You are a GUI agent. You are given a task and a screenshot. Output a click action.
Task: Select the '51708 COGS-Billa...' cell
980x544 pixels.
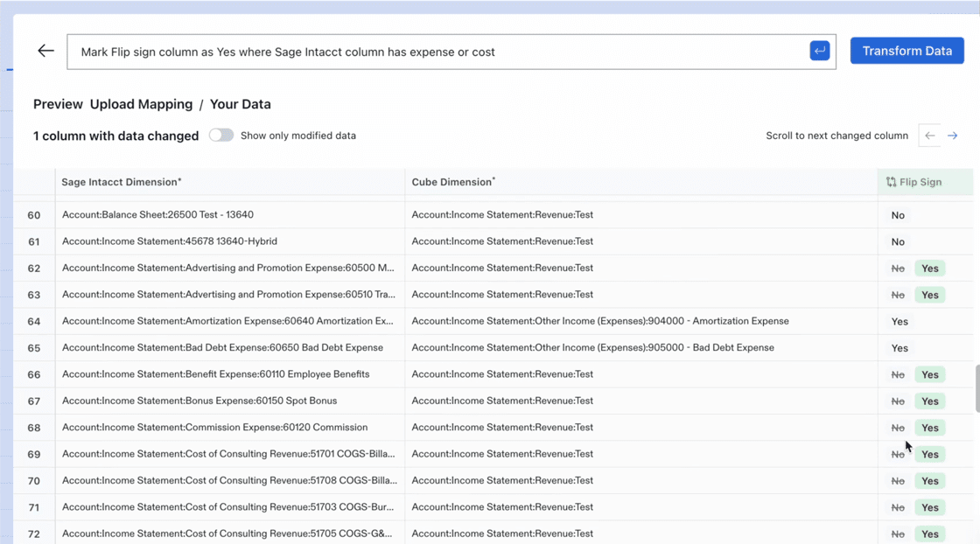[229, 480]
